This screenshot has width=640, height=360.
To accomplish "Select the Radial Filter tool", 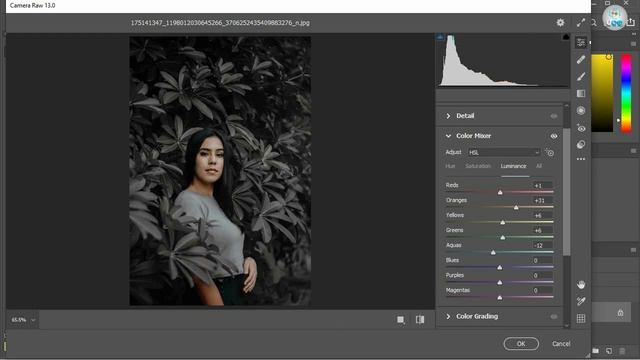I will click(581, 110).
